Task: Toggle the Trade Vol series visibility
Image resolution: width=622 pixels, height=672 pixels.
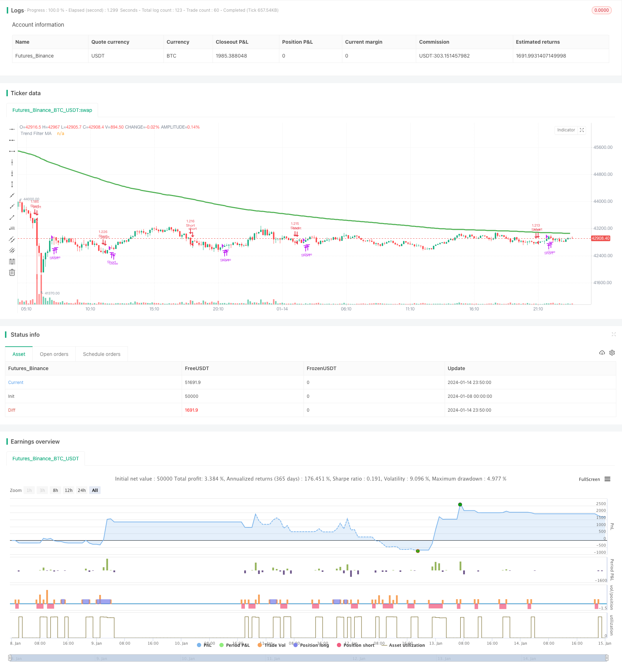Action: click(x=272, y=645)
